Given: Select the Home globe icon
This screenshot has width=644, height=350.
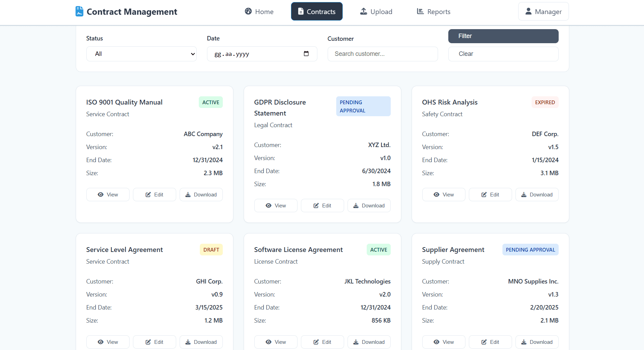Looking at the screenshot, I should click(x=248, y=11).
